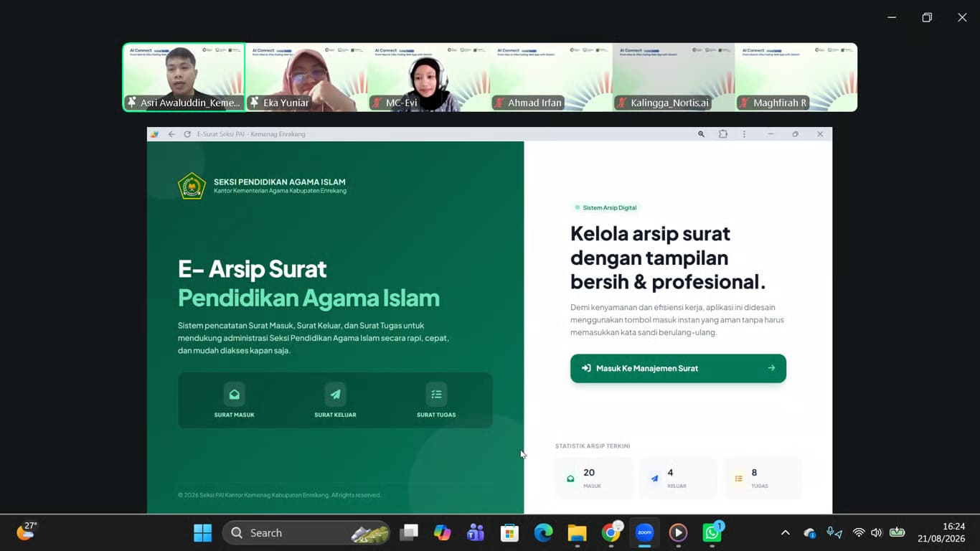Click muted mic icon on MC-Evi tile

point(377,103)
